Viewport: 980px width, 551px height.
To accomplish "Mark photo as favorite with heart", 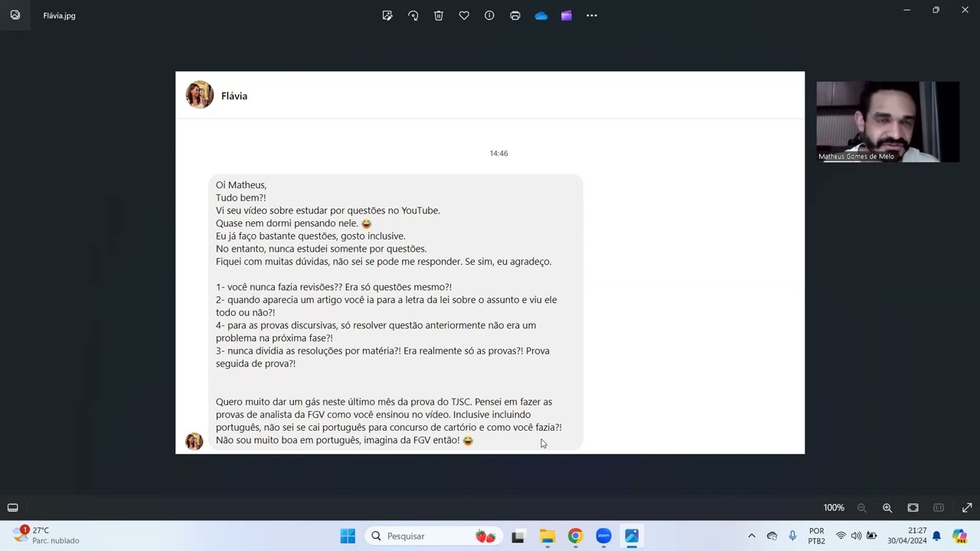I will (464, 15).
